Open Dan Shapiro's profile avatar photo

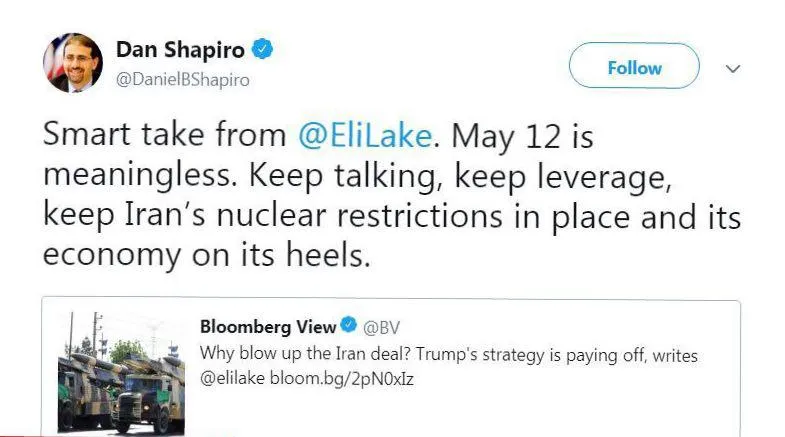[x=73, y=63]
